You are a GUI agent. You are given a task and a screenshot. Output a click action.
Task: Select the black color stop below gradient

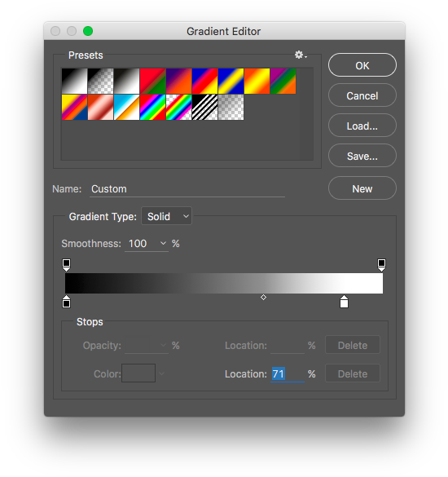coord(66,302)
